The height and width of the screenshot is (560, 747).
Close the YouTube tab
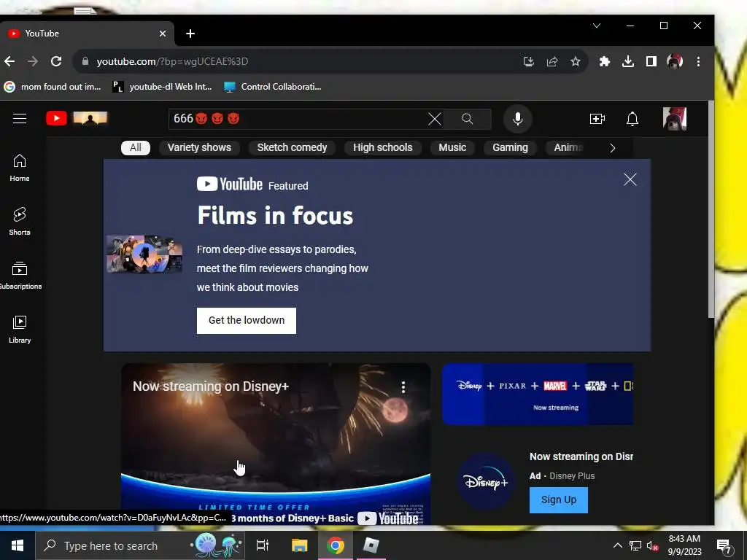point(163,34)
